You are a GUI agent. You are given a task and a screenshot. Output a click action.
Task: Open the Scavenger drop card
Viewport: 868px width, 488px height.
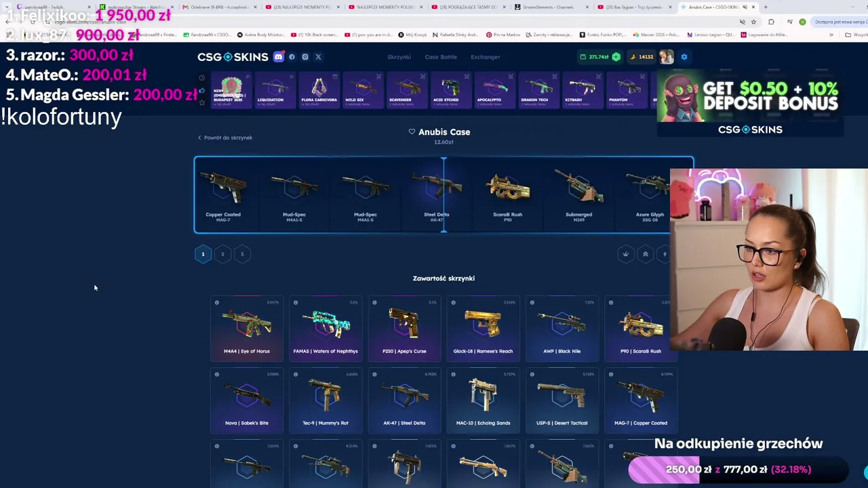(407, 89)
